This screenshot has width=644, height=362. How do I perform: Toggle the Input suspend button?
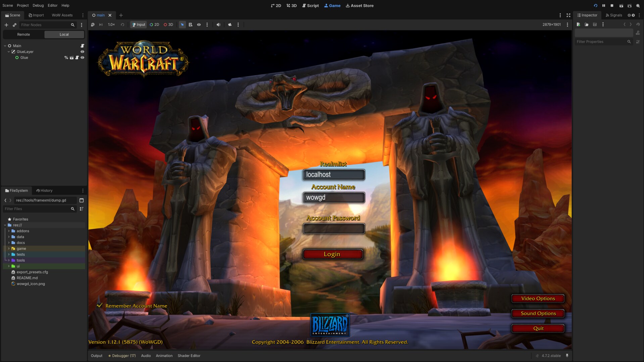[139, 24]
